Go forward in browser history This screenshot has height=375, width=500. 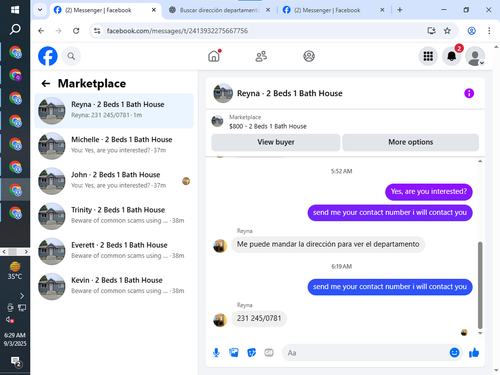[59, 31]
